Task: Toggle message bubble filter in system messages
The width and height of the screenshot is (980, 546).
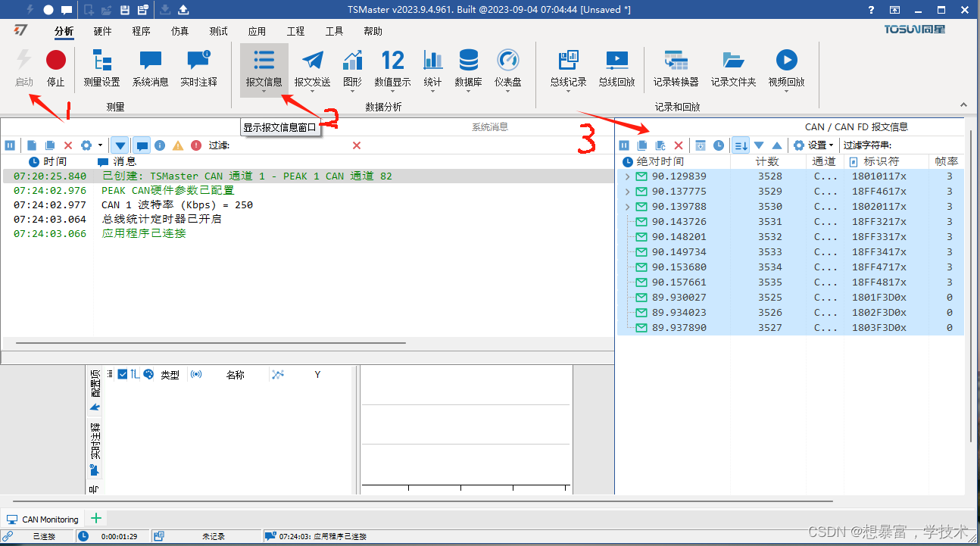Action: pyautogui.click(x=142, y=145)
